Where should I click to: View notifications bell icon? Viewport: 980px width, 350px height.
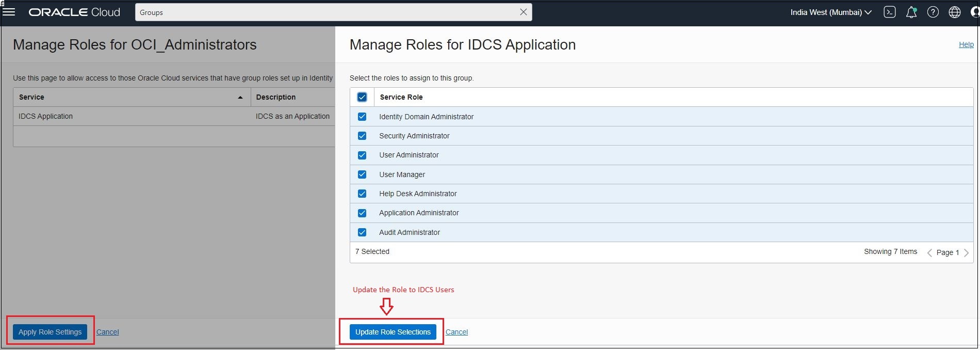pos(911,12)
